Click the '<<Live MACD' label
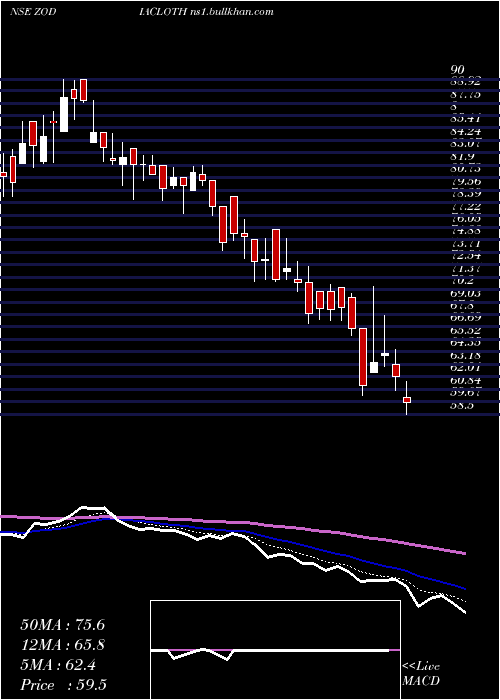 [421, 674]
